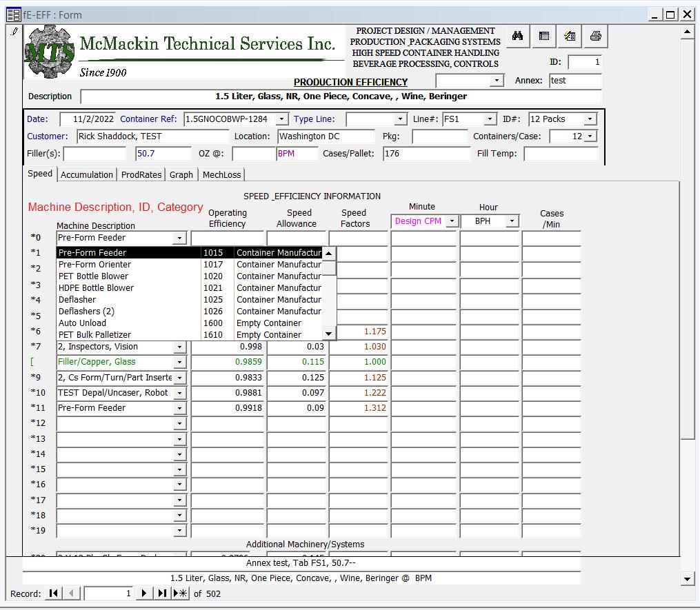
Task: Create new record with asterisk icon
Action: coord(181,593)
